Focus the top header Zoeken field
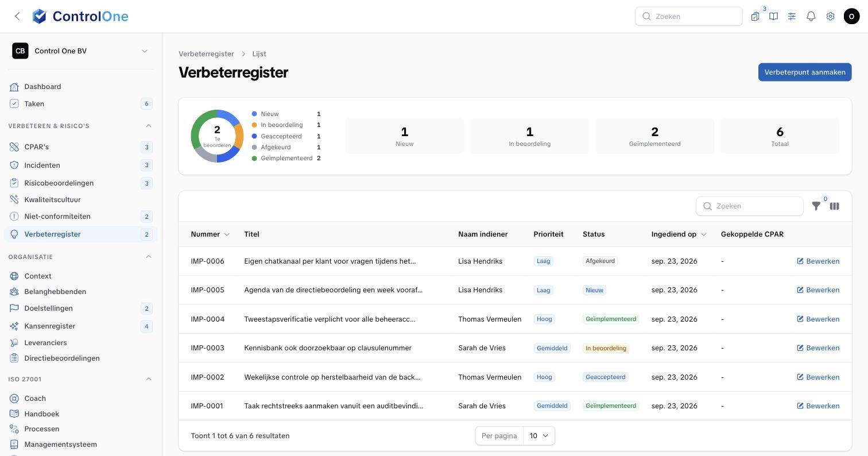 (688, 17)
